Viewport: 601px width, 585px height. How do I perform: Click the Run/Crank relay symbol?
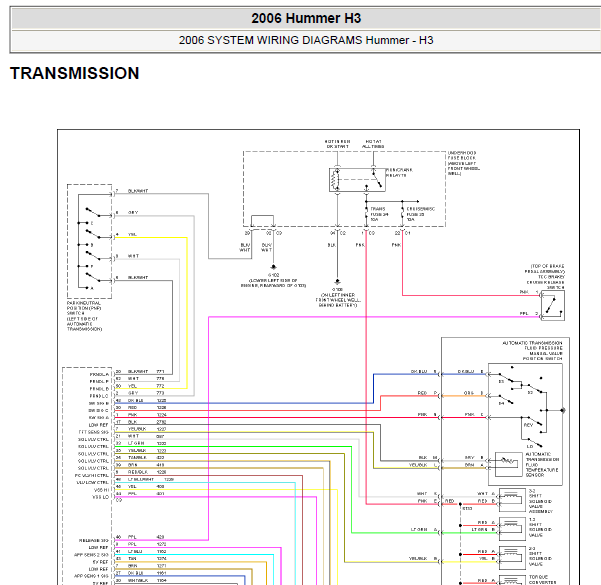coord(357,180)
